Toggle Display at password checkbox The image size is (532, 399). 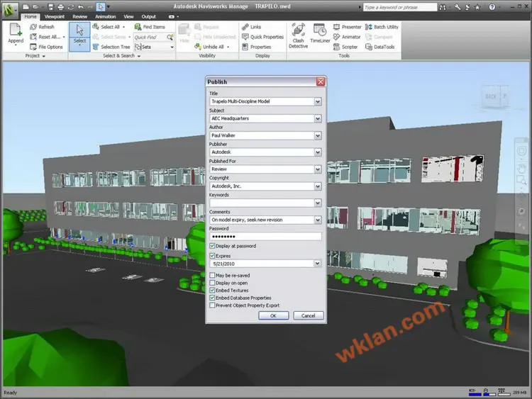coord(212,246)
